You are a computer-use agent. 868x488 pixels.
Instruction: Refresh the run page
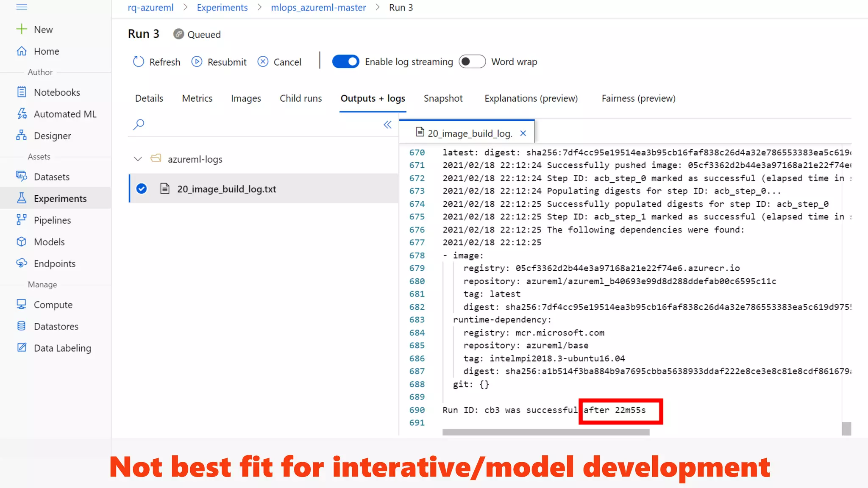pos(156,62)
